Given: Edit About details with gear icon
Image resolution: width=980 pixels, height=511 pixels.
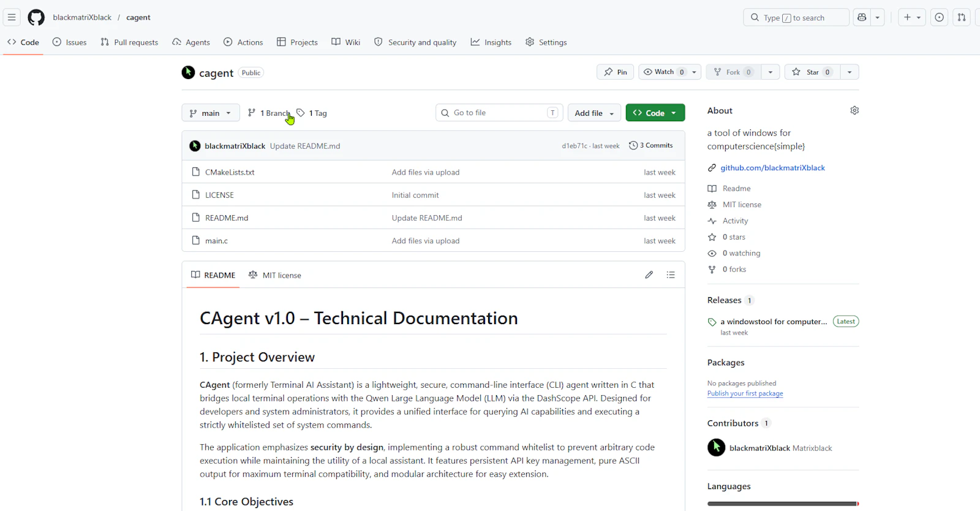Looking at the screenshot, I should 854,110.
